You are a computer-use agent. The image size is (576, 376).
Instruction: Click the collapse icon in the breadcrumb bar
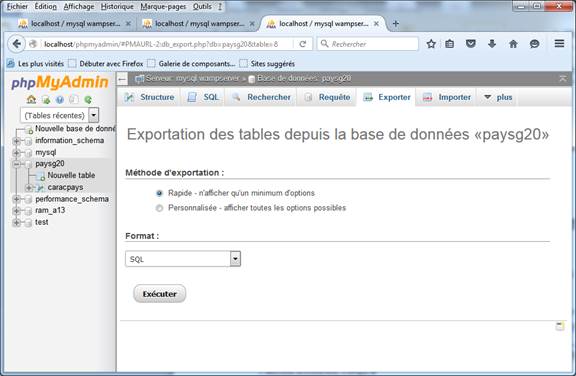[563, 78]
